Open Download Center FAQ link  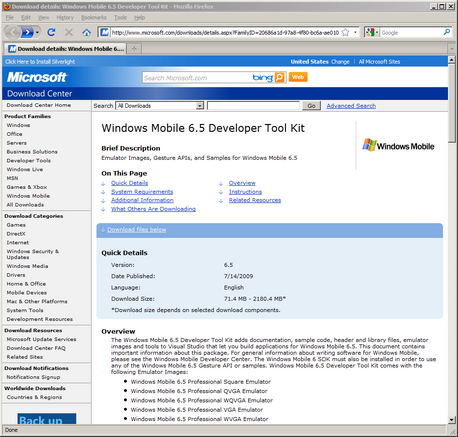36,348
